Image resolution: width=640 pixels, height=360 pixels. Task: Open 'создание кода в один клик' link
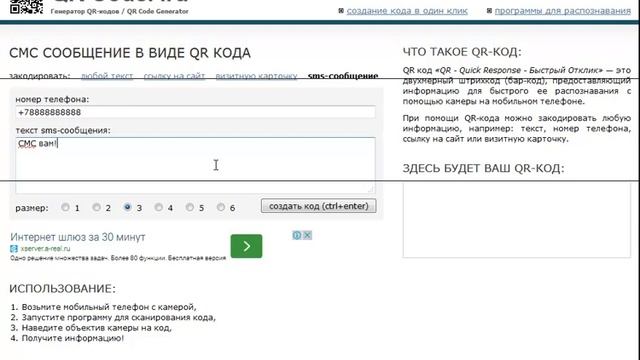(407, 11)
